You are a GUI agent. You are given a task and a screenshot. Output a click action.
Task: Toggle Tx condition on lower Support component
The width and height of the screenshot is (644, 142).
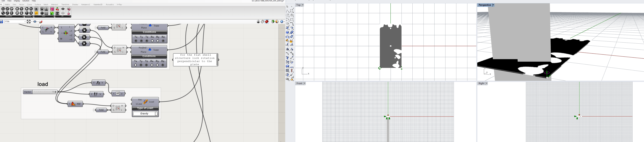[136, 65]
